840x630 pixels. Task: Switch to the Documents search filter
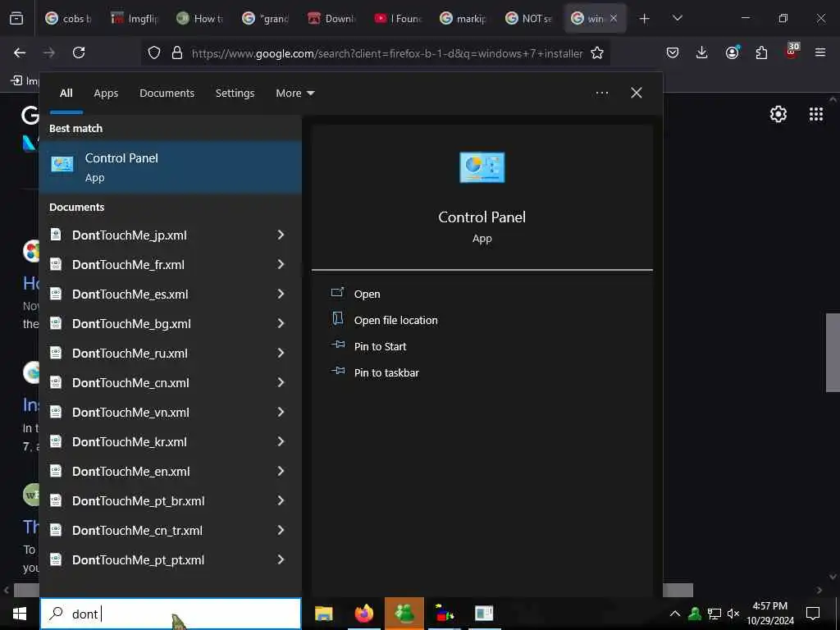pyautogui.click(x=167, y=94)
